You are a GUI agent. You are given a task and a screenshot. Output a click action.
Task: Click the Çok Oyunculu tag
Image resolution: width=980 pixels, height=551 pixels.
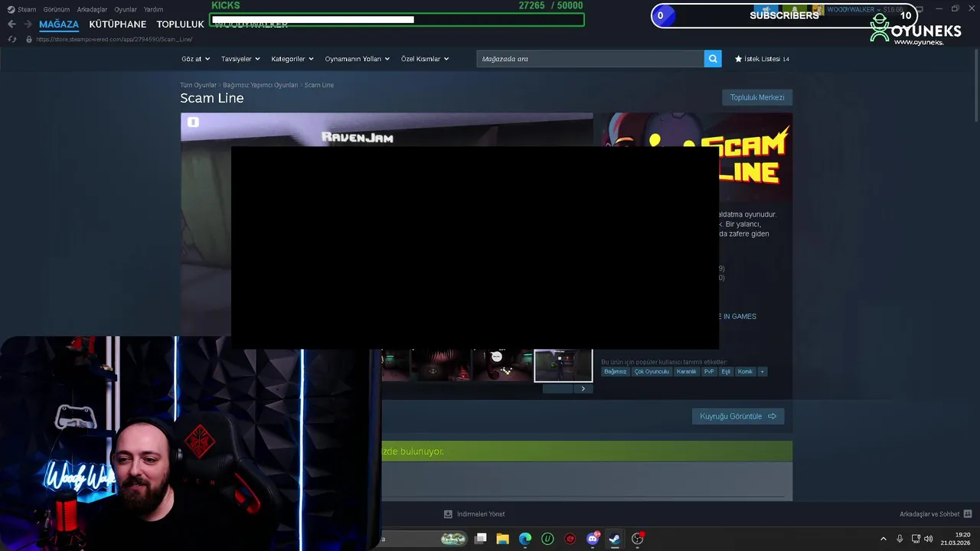click(652, 372)
